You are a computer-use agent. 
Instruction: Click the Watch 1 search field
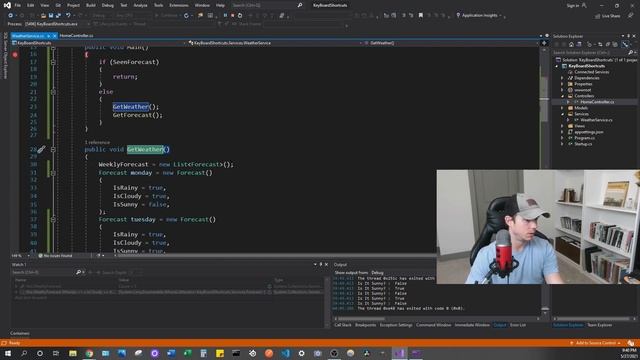43,272
